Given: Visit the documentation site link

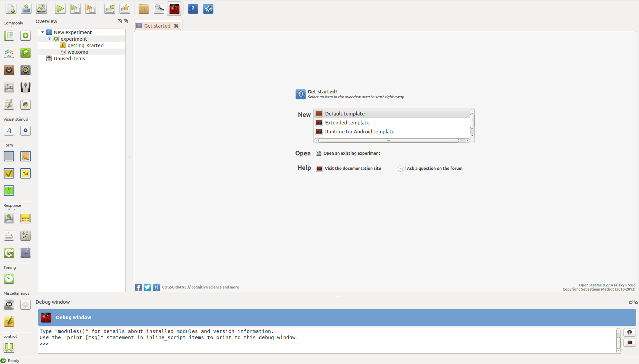Looking at the screenshot, I should click(x=349, y=168).
